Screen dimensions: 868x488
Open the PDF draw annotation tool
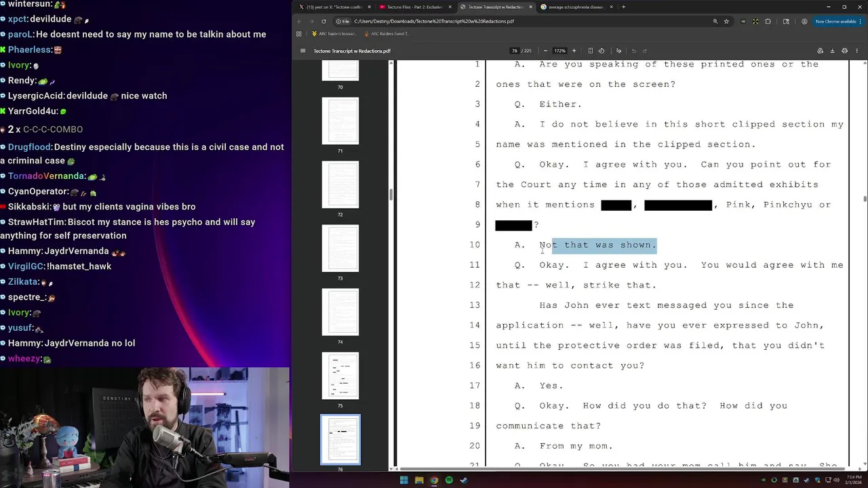(x=618, y=51)
